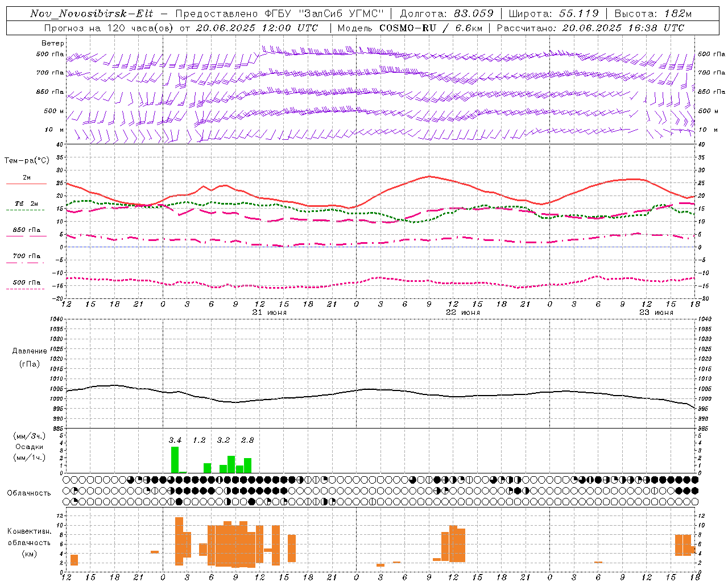Viewport: 728px width, 582px height.
Task: Click the 21 июня date label
Action: click(270, 313)
